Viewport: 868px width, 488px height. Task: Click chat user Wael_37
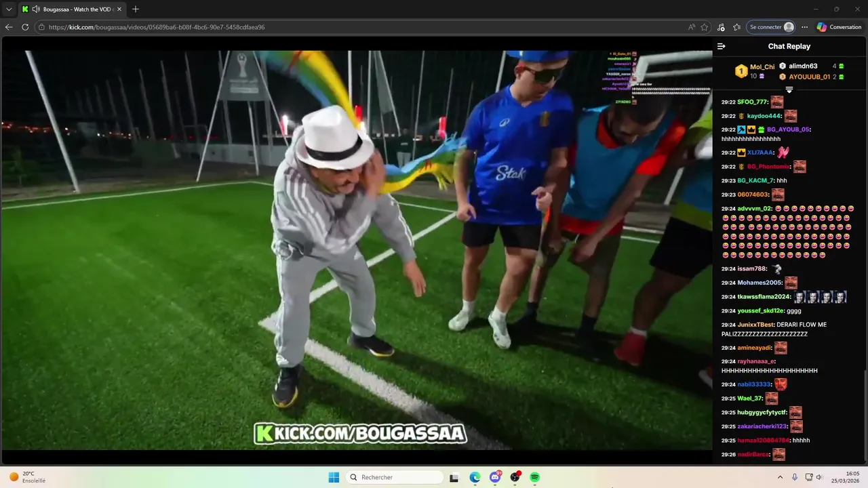pyautogui.click(x=750, y=399)
